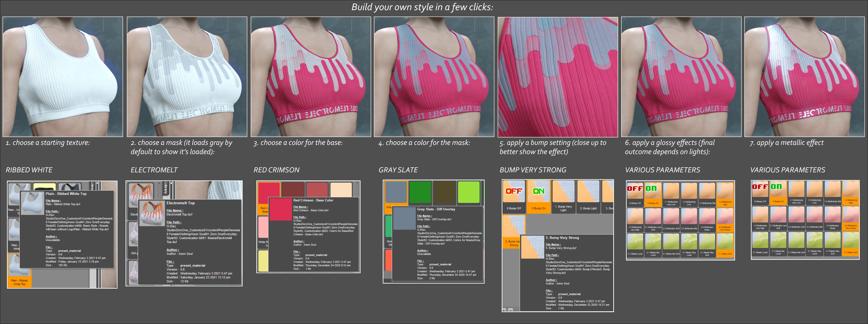
Task: Apply 1.1 Reflectivity very Low, step 6 panel
Action: click(671, 195)
